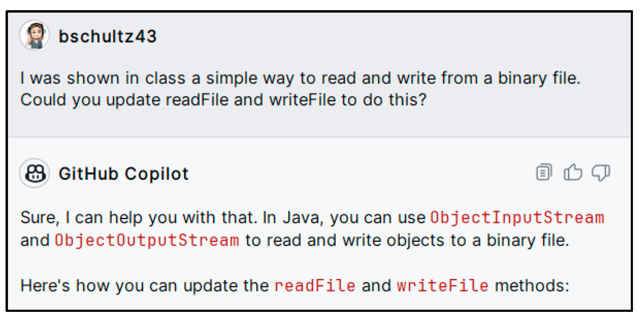Click the thumbs down icon
The width and height of the screenshot is (644, 322).
coord(601,172)
